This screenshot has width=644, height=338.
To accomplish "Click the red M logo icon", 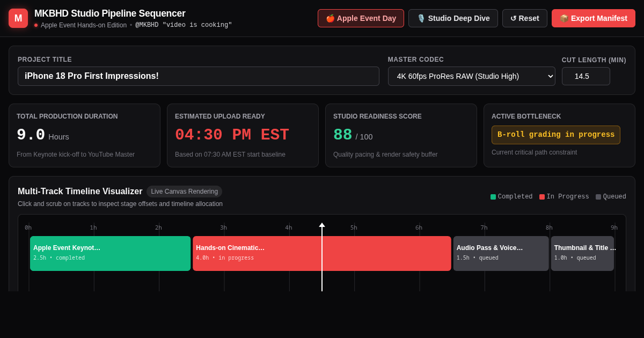I will click(18, 18).
